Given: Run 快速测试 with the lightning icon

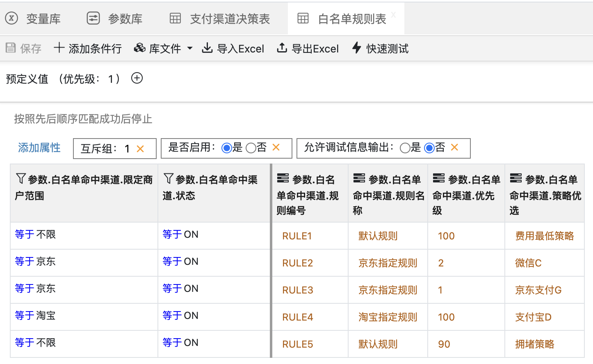Looking at the screenshot, I should pyautogui.click(x=357, y=48).
